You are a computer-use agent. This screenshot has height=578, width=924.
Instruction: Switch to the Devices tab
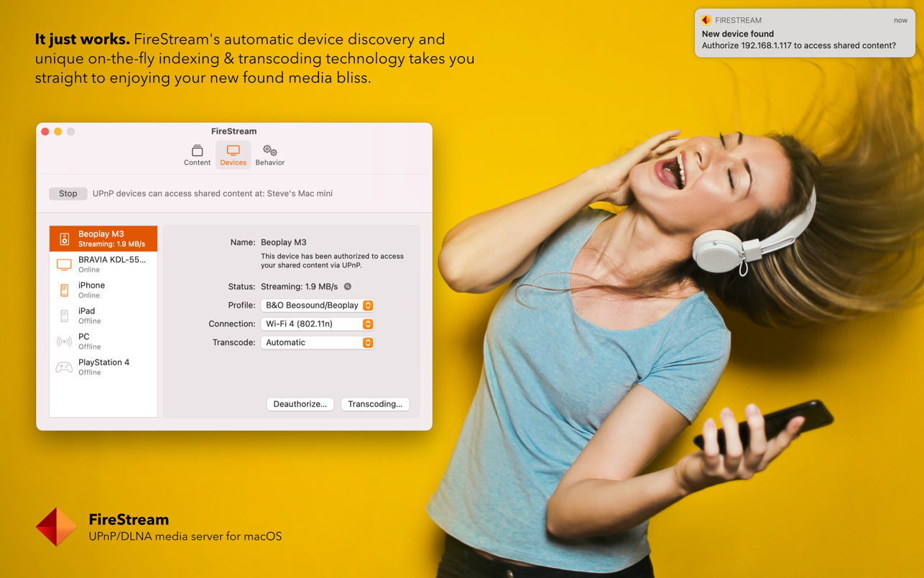tap(233, 155)
